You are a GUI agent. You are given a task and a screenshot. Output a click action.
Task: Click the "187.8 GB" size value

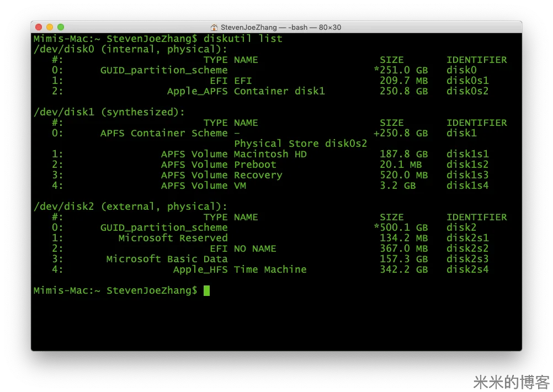(x=404, y=154)
